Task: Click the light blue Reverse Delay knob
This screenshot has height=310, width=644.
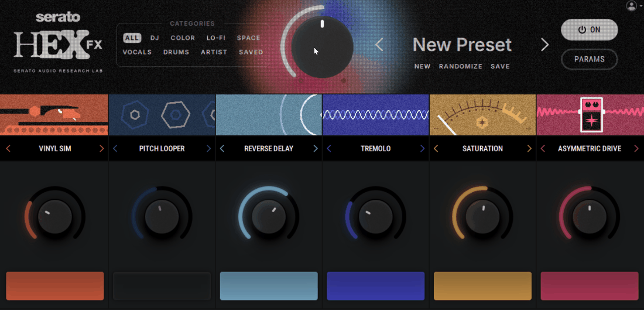Action: (269, 217)
